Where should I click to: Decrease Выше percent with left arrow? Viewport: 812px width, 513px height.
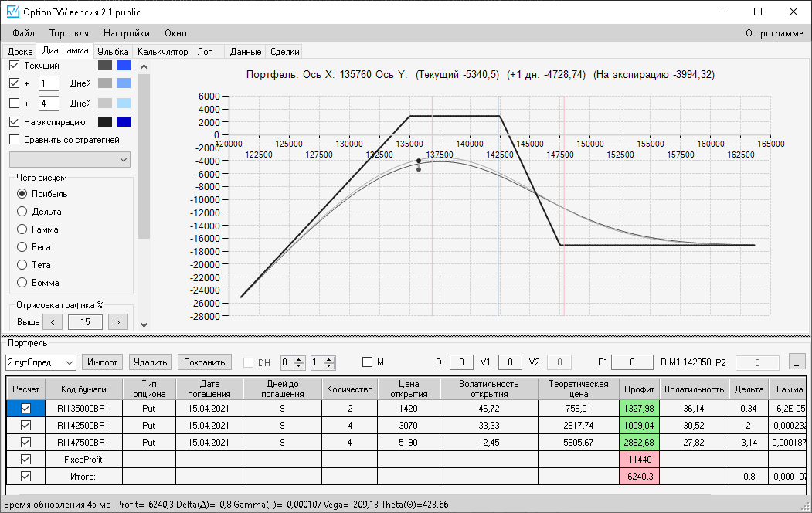pos(53,322)
